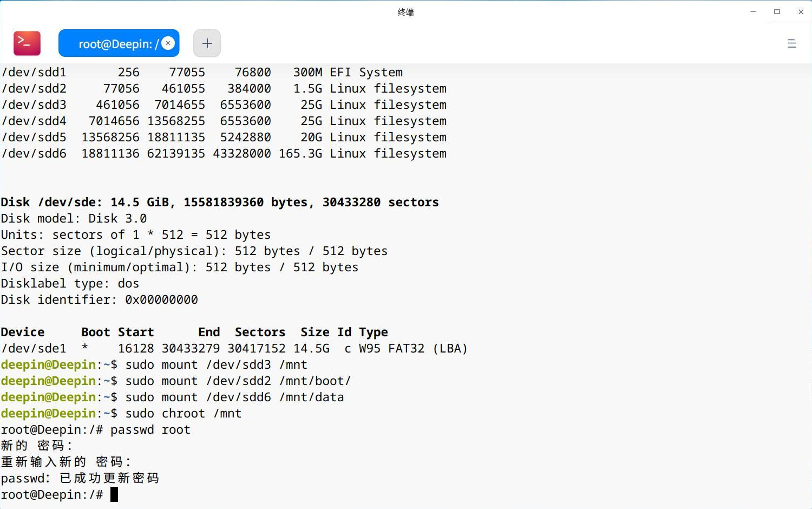
Task: Click the /dev/sdd5 device name
Action: click(34, 138)
